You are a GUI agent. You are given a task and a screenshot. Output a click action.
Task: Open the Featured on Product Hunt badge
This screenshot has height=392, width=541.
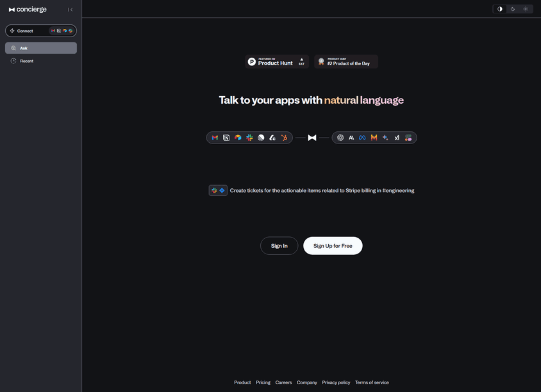pyautogui.click(x=277, y=61)
